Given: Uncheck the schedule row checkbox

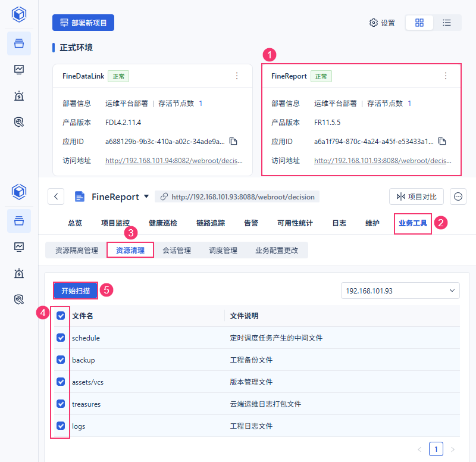Looking at the screenshot, I should (61, 338).
